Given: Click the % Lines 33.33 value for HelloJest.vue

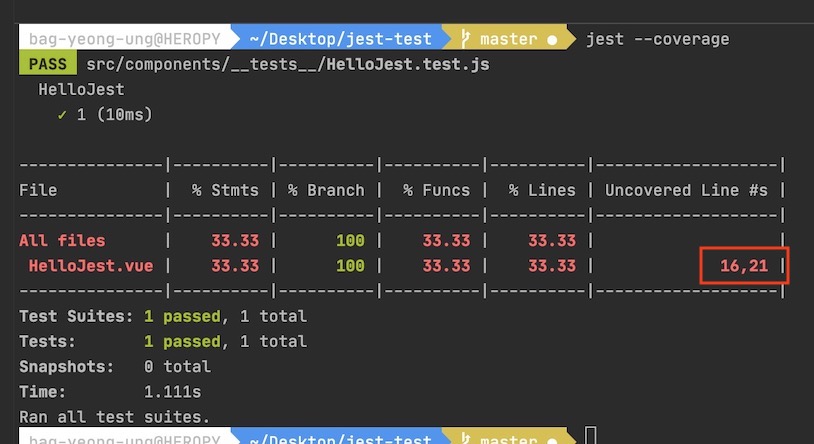Looking at the screenshot, I should coord(552,266).
